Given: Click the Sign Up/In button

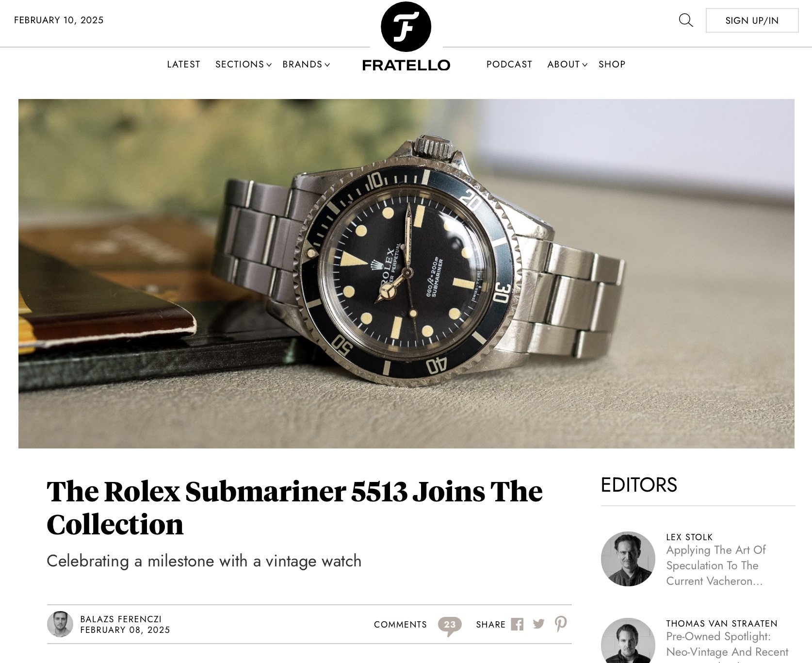Looking at the screenshot, I should click(x=752, y=20).
